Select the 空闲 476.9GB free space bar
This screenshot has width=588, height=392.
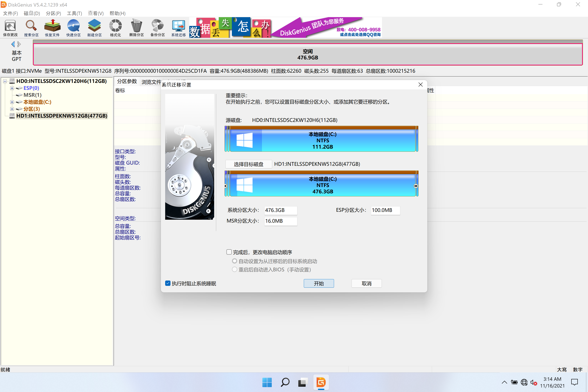tap(308, 54)
